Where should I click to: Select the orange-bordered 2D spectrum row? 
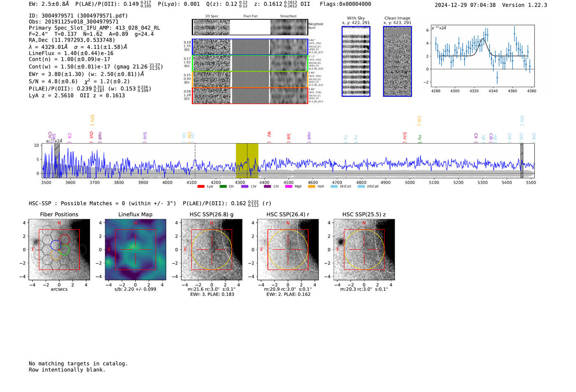click(x=250, y=79)
